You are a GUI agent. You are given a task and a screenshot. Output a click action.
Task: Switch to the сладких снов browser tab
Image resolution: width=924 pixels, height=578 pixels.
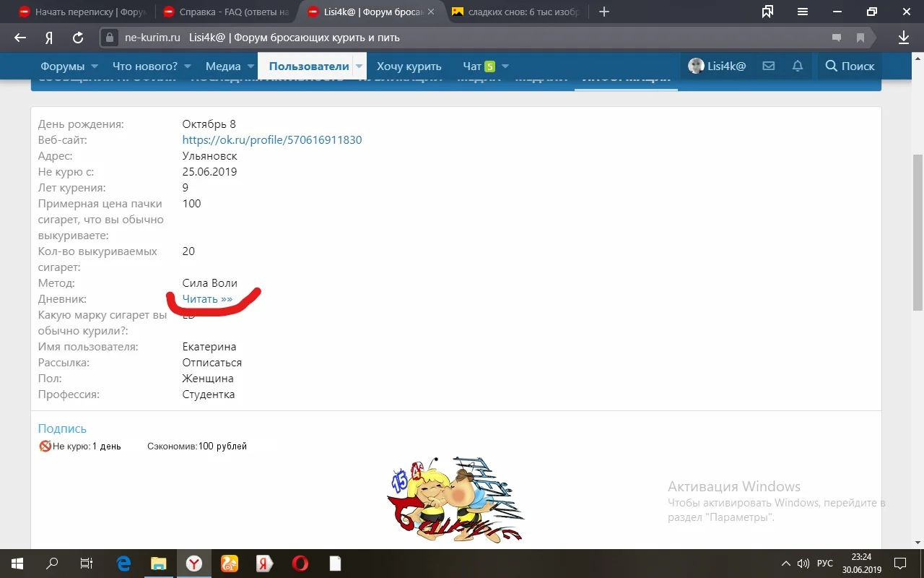point(516,12)
